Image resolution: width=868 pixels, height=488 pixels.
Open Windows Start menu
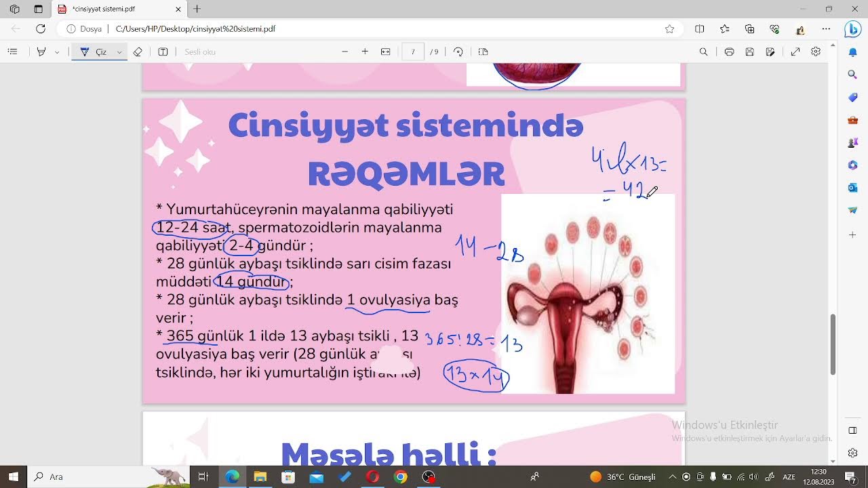13,476
